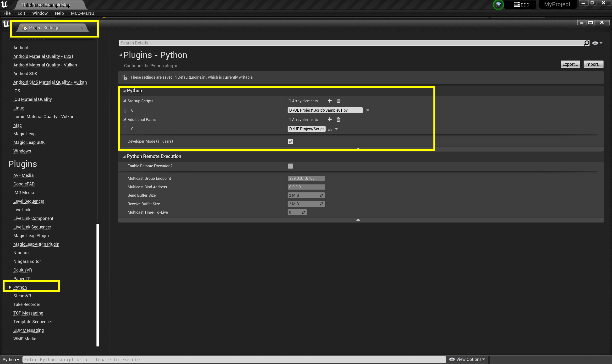Image resolution: width=612 pixels, height=364 pixels.
Task: Edit the D:/UE Project/Script path field
Action: (306, 129)
